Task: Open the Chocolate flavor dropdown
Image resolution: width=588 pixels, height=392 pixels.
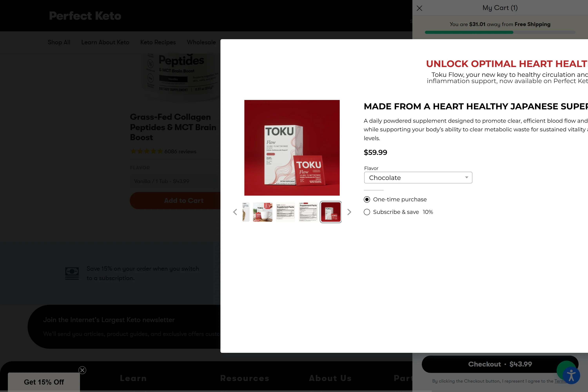Action: click(418, 178)
